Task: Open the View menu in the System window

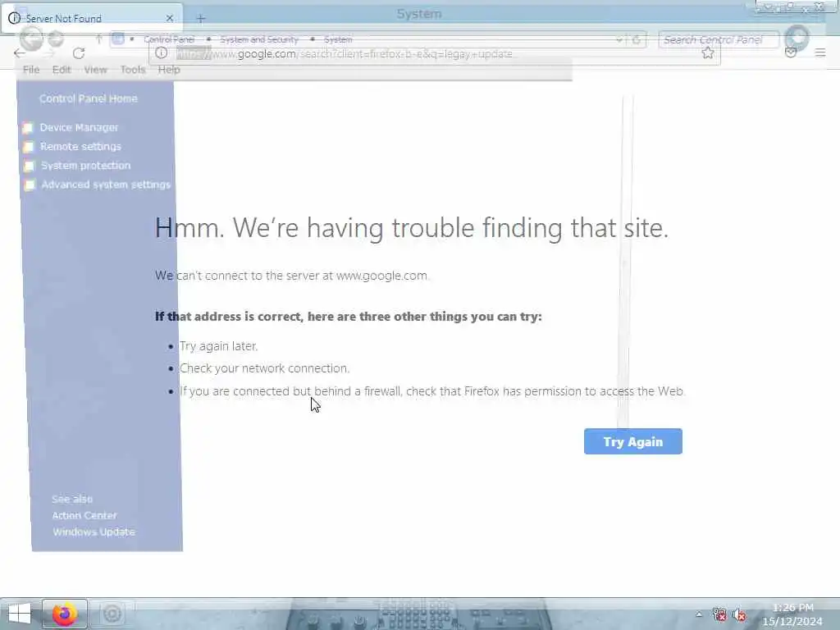Action: (95, 70)
